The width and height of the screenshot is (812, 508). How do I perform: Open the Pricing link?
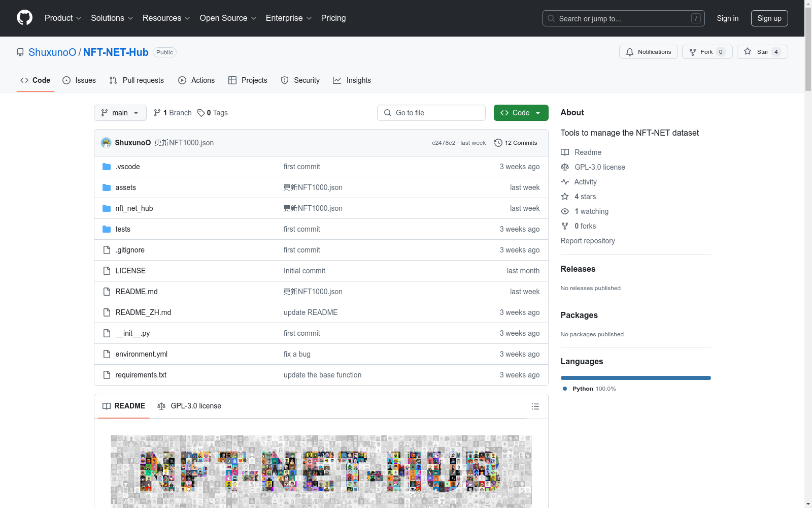333,18
